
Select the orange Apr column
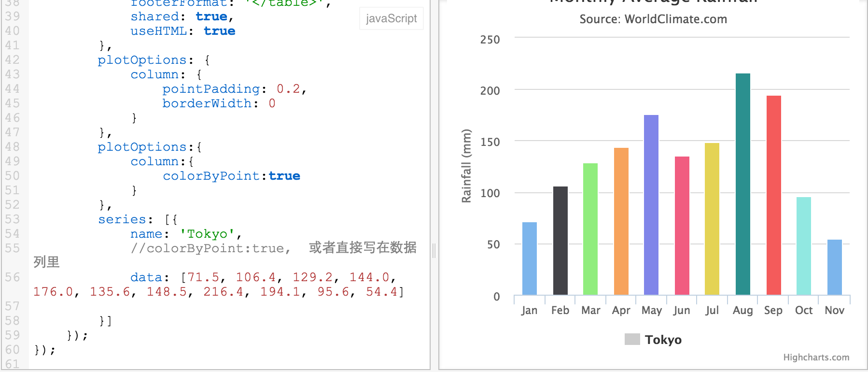click(621, 221)
